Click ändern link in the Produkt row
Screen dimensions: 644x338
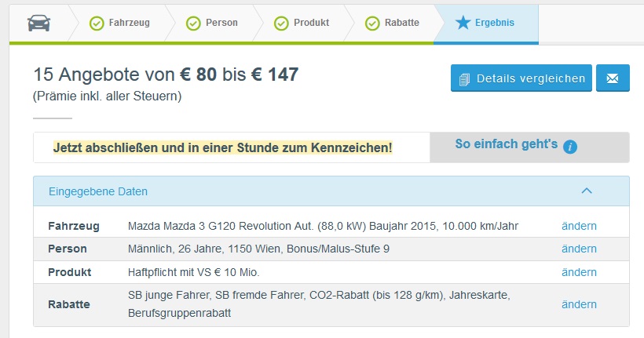pyautogui.click(x=579, y=272)
